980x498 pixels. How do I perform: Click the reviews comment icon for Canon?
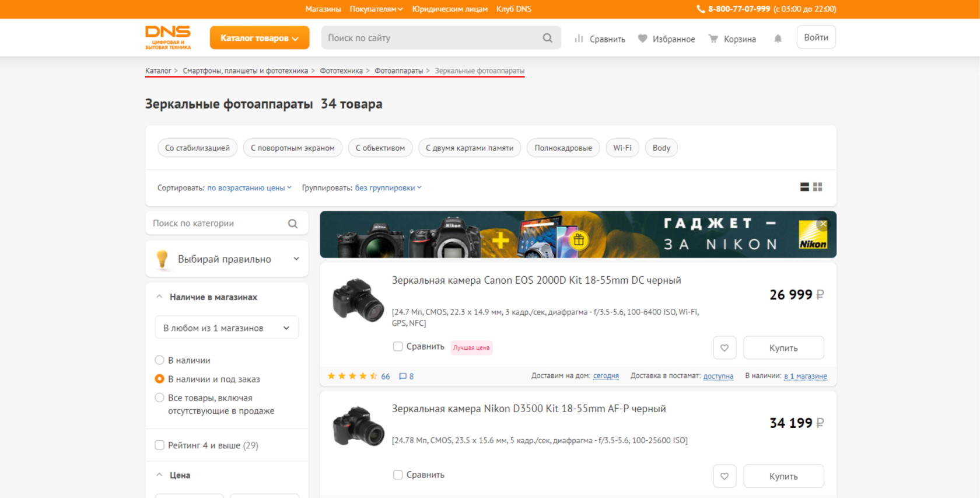[x=402, y=377]
